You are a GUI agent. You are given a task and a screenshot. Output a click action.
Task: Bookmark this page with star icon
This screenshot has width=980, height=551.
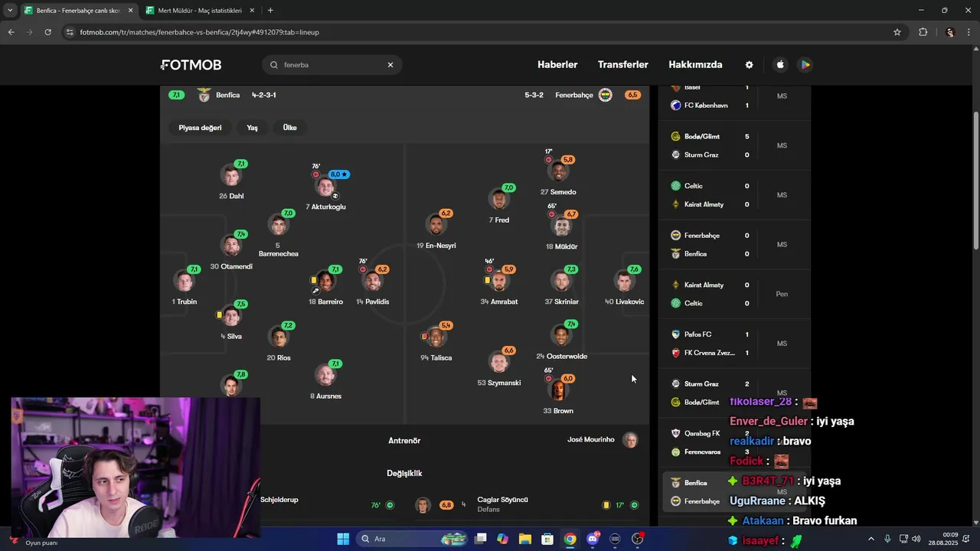pos(897,32)
